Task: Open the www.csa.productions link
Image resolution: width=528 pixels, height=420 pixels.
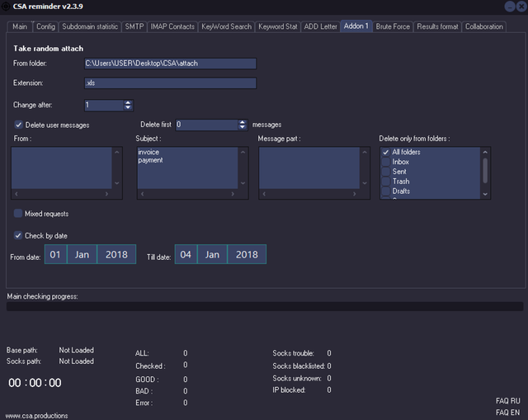Action: pyautogui.click(x=36, y=416)
